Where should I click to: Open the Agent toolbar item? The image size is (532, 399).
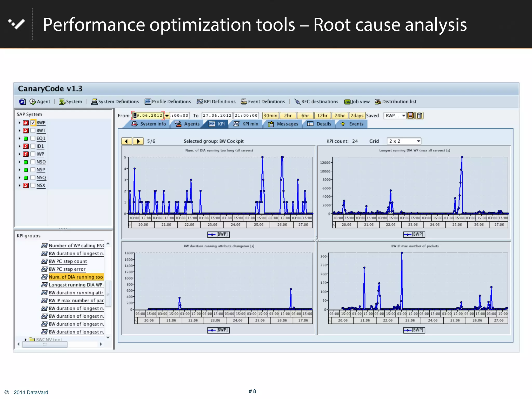coord(40,102)
